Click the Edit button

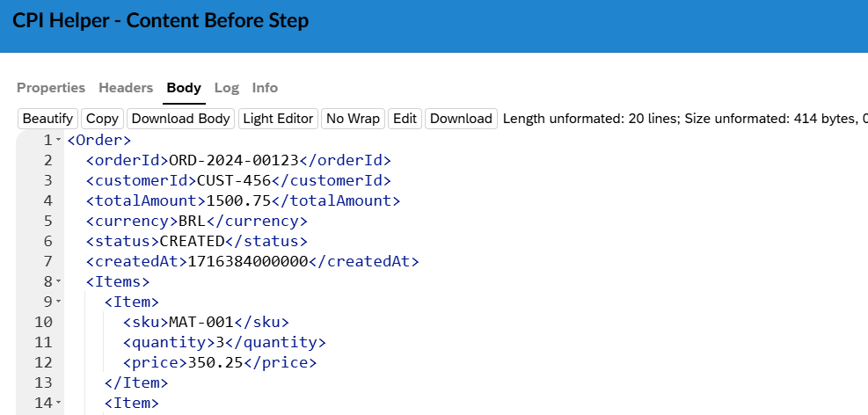pos(405,119)
